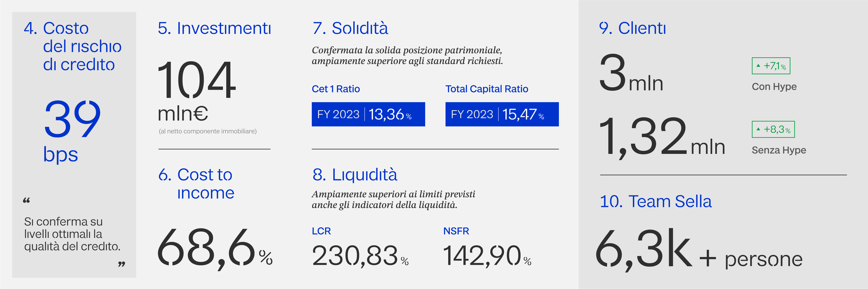
Task: Click the closing quotation mark icon
Action: (122, 264)
